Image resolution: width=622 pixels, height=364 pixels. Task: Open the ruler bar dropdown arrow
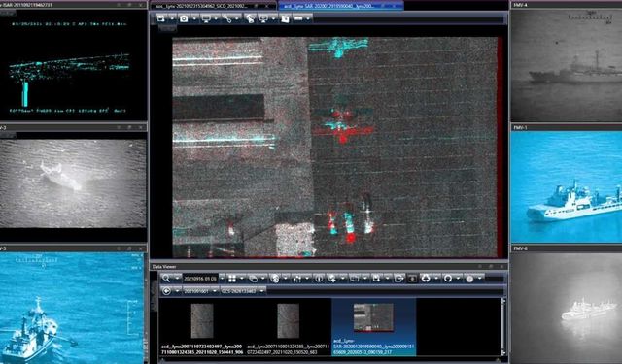308,18
